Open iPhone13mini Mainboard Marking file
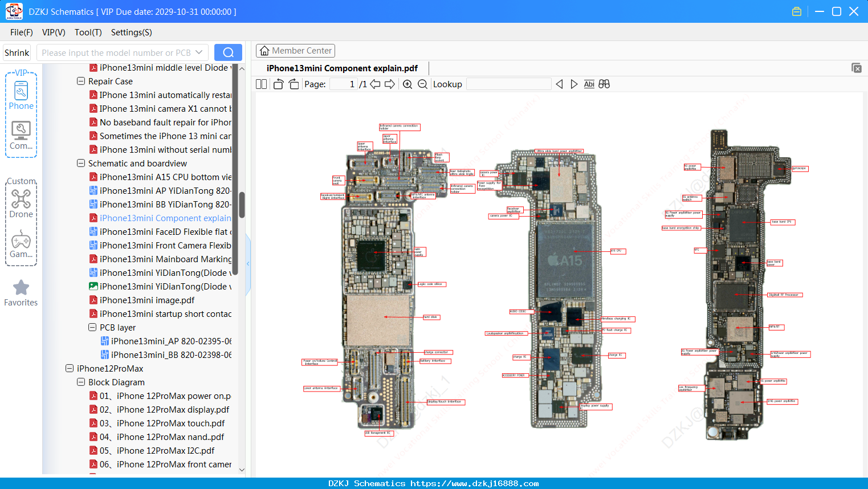Image resolution: width=868 pixels, height=489 pixels. click(x=160, y=259)
